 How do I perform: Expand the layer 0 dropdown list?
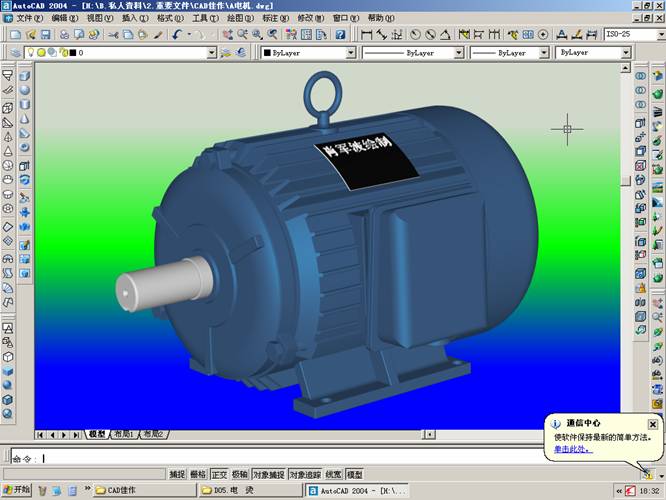212,53
